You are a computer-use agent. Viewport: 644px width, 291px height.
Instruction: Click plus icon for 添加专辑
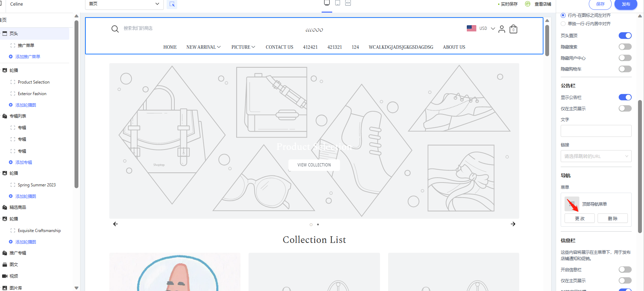click(x=11, y=162)
